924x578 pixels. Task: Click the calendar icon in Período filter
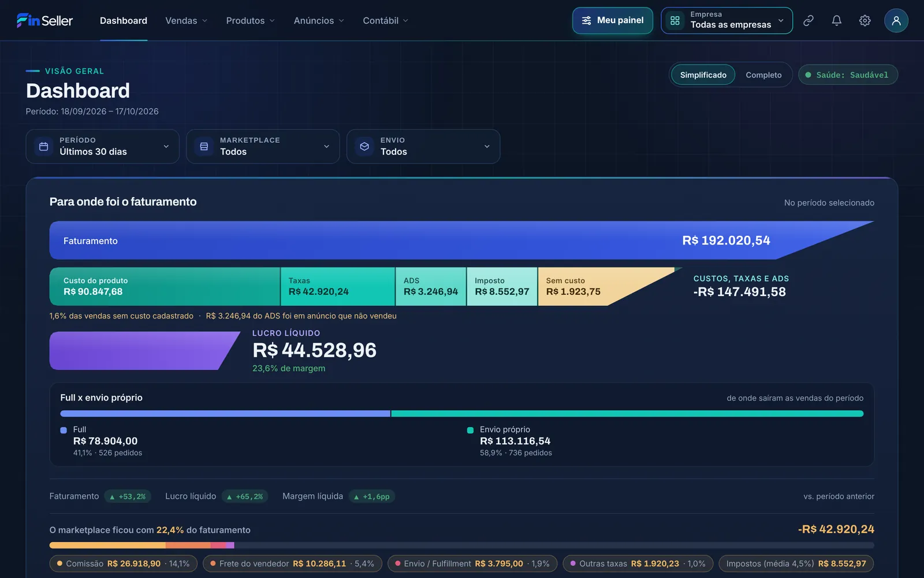[x=43, y=146]
